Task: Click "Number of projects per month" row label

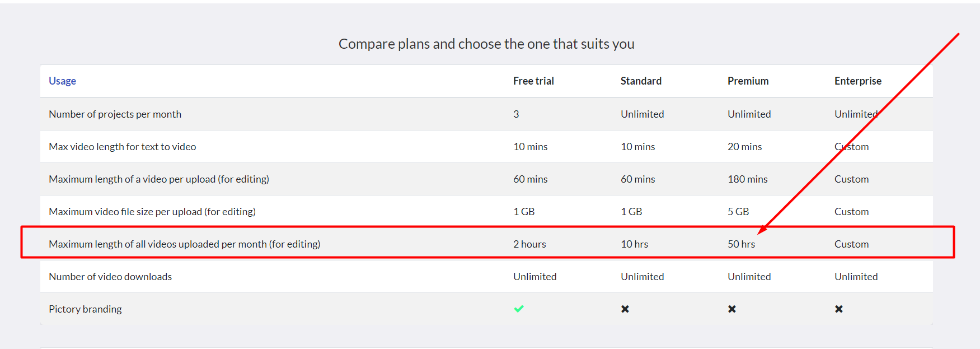Action: click(x=115, y=114)
